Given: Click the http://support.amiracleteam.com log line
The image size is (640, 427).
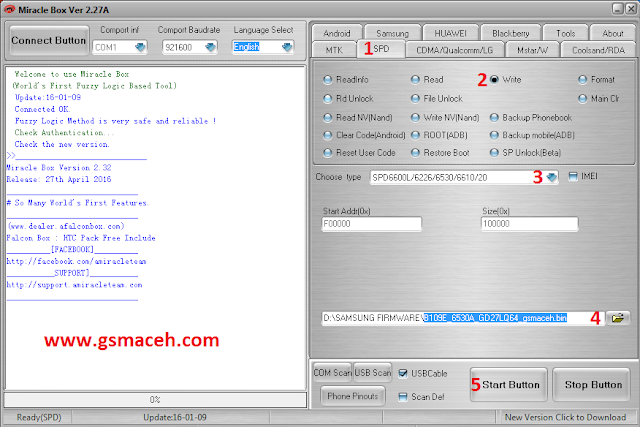Looking at the screenshot, I should (x=74, y=285).
